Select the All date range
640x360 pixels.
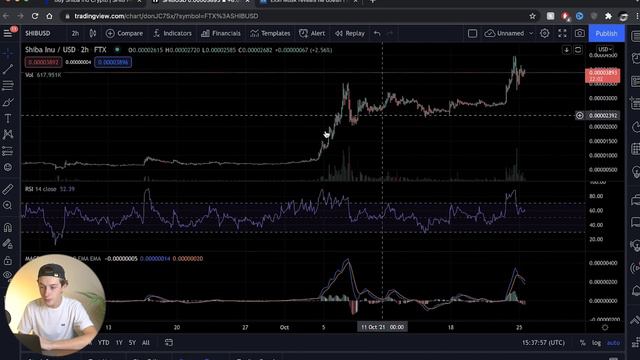(x=146, y=342)
